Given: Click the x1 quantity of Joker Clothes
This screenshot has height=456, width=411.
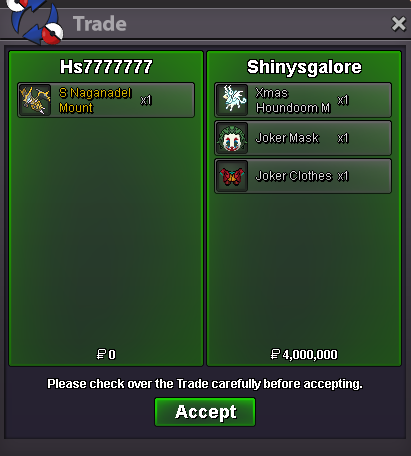Looking at the screenshot, I should 343,176.
